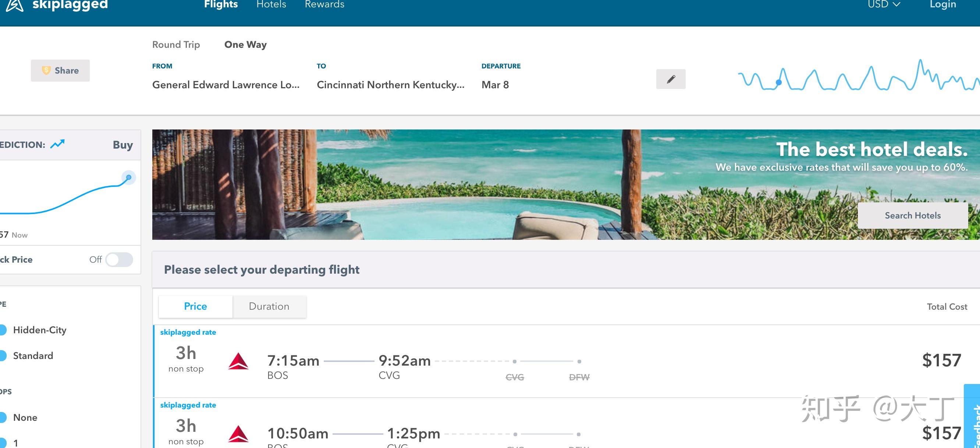This screenshot has width=980, height=448.
Task: Click the 9:52am arrival time
Action: [404, 360]
